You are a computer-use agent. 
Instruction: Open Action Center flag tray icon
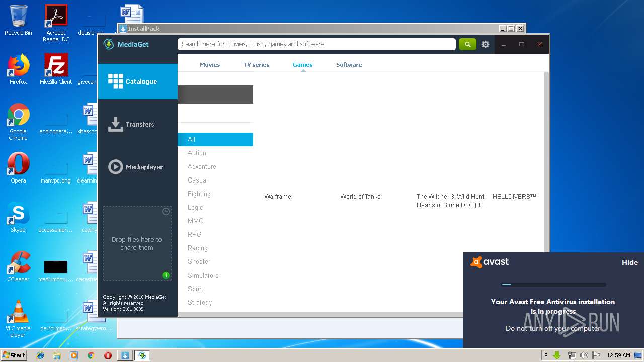click(596, 355)
